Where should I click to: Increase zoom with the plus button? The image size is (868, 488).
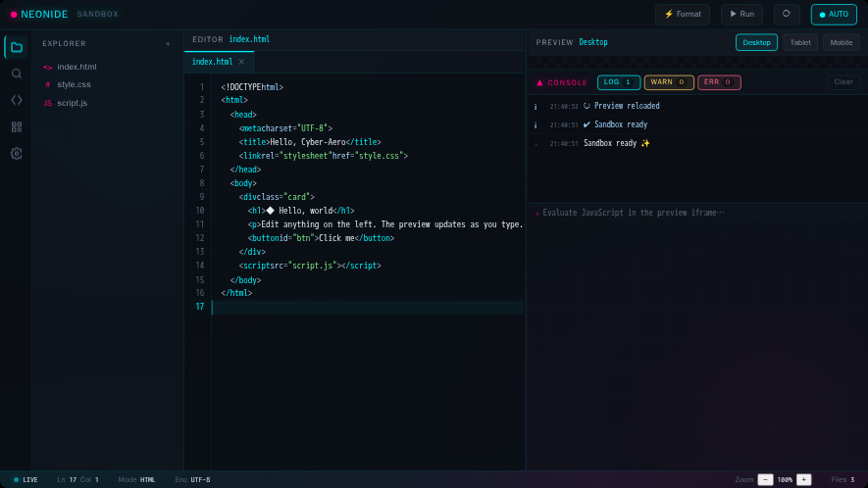(804, 480)
